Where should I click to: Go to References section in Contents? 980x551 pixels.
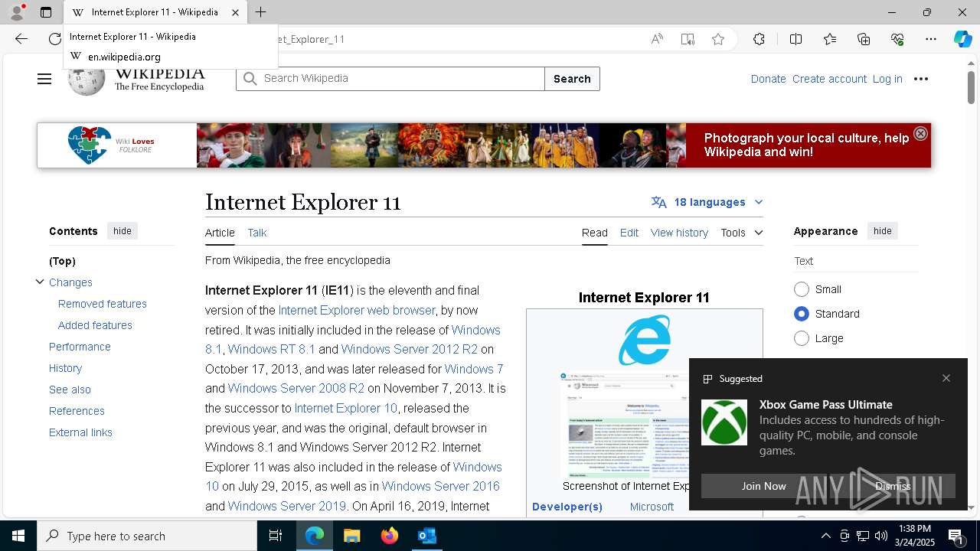click(77, 411)
